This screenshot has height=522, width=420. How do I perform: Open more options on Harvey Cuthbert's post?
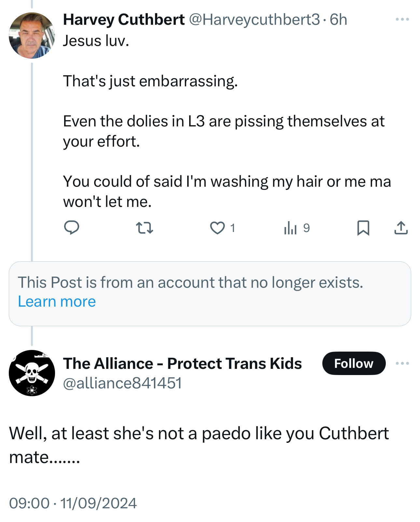point(402,20)
